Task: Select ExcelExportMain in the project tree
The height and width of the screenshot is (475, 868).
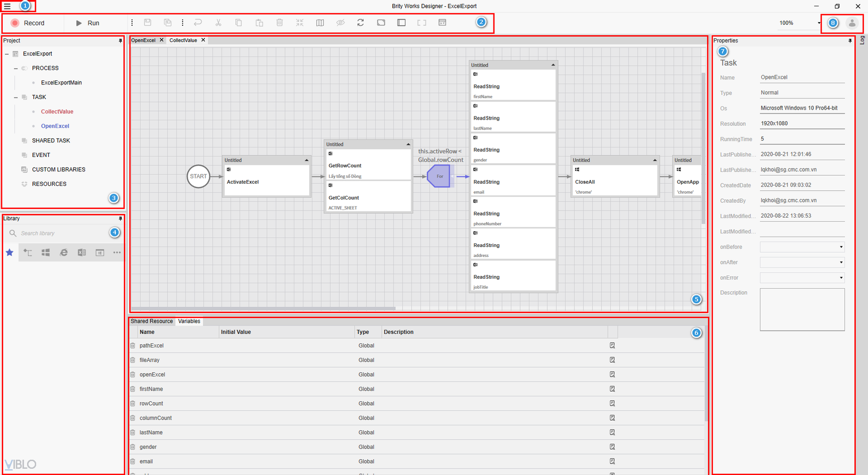Action: [61, 83]
